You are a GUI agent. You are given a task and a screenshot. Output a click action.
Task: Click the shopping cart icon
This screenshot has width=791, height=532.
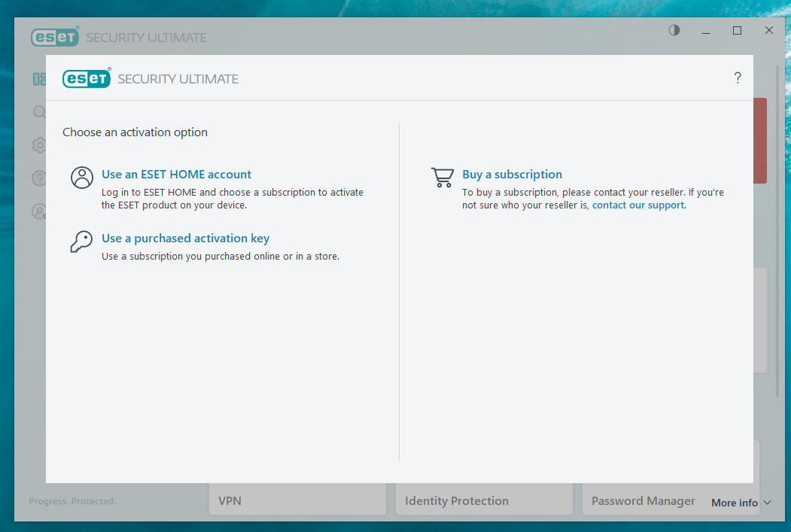click(x=443, y=178)
